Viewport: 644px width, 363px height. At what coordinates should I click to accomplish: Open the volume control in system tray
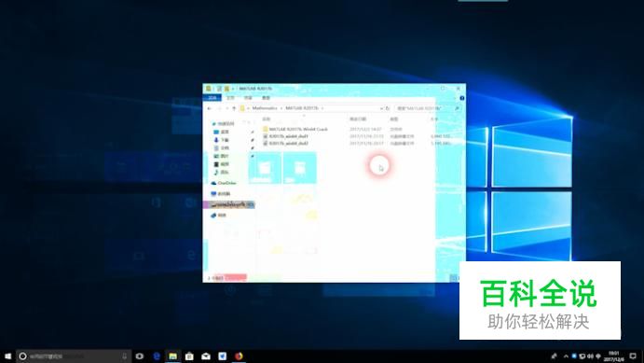click(590, 356)
